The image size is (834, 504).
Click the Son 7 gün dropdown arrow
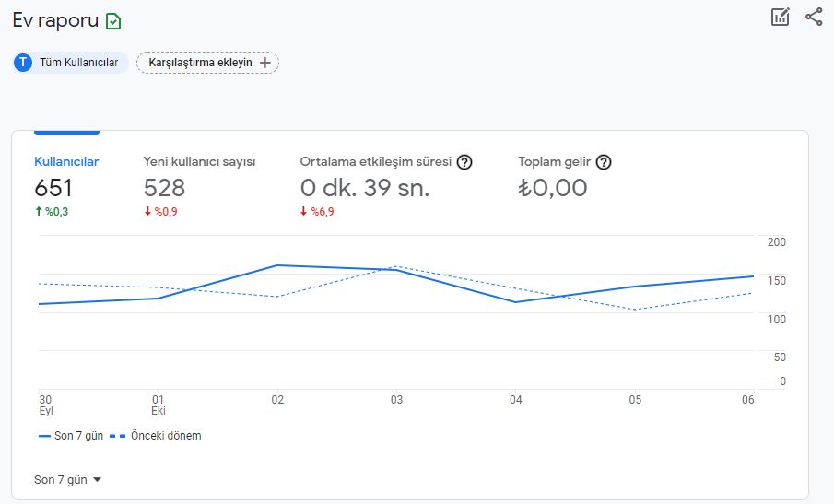(x=97, y=479)
